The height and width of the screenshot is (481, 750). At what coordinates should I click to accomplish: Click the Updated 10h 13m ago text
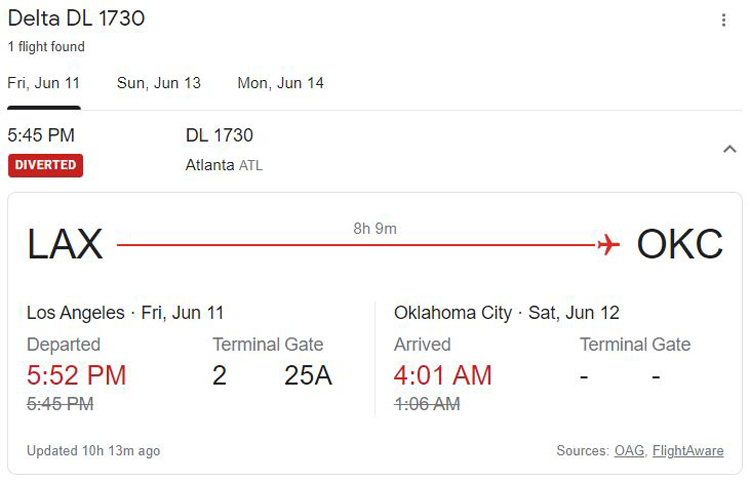[x=93, y=450]
